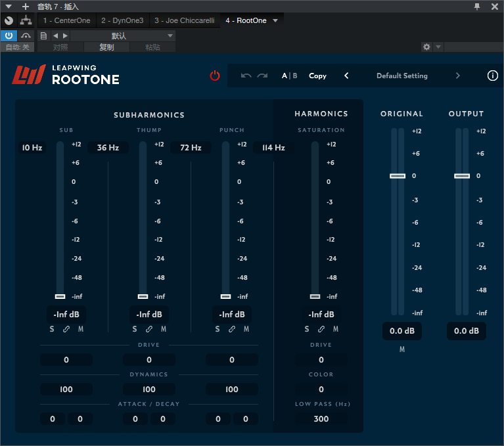This screenshot has height=446, width=504.
Task: Click the sidechain curve icon
Action: click(26, 35)
